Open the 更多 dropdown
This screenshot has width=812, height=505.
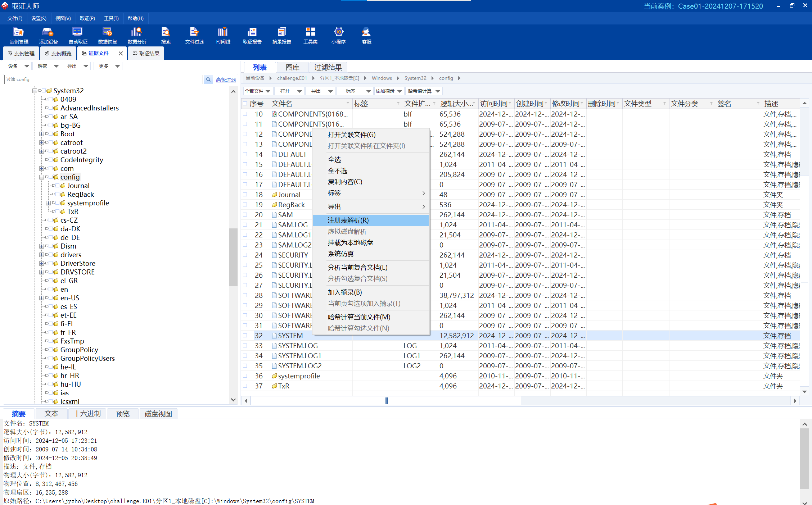click(x=109, y=66)
